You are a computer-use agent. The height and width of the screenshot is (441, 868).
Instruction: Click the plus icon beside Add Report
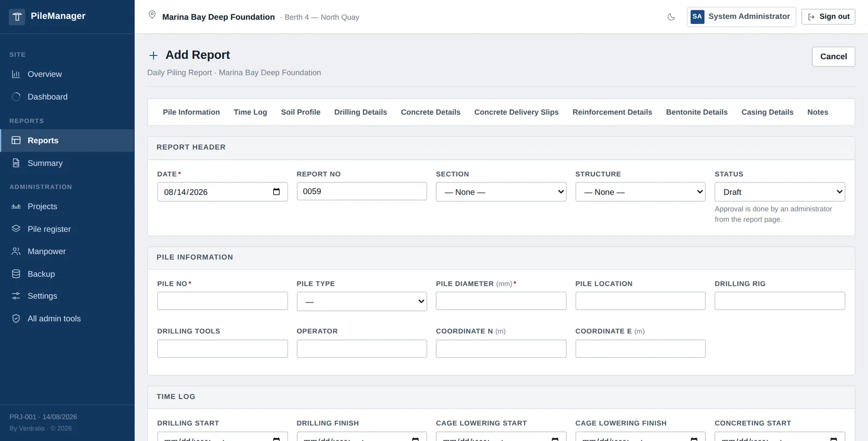154,55
